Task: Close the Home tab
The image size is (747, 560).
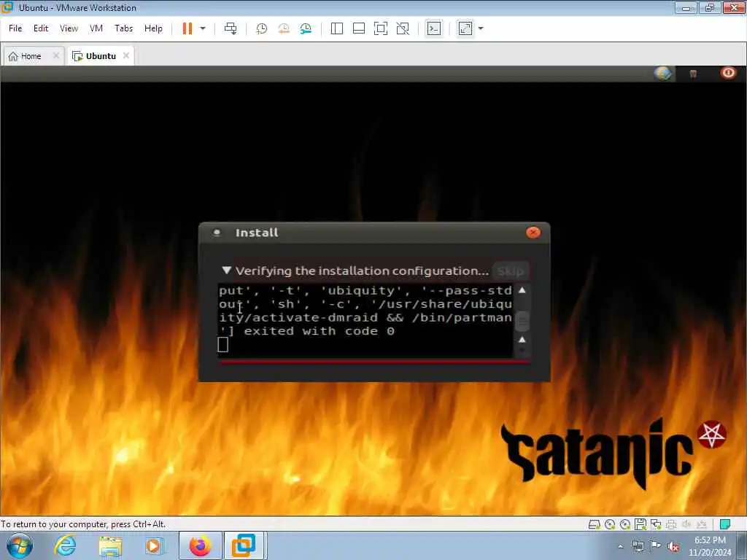Action: [56, 55]
